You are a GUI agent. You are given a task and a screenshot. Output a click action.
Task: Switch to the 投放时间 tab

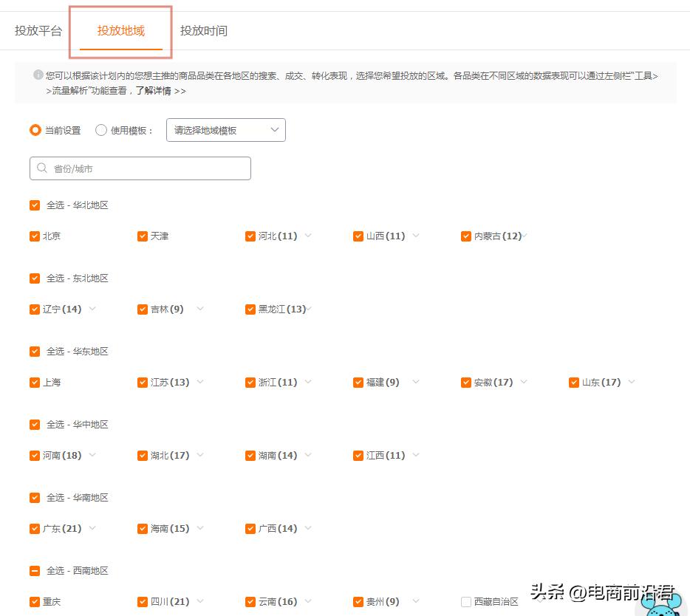[204, 30]
